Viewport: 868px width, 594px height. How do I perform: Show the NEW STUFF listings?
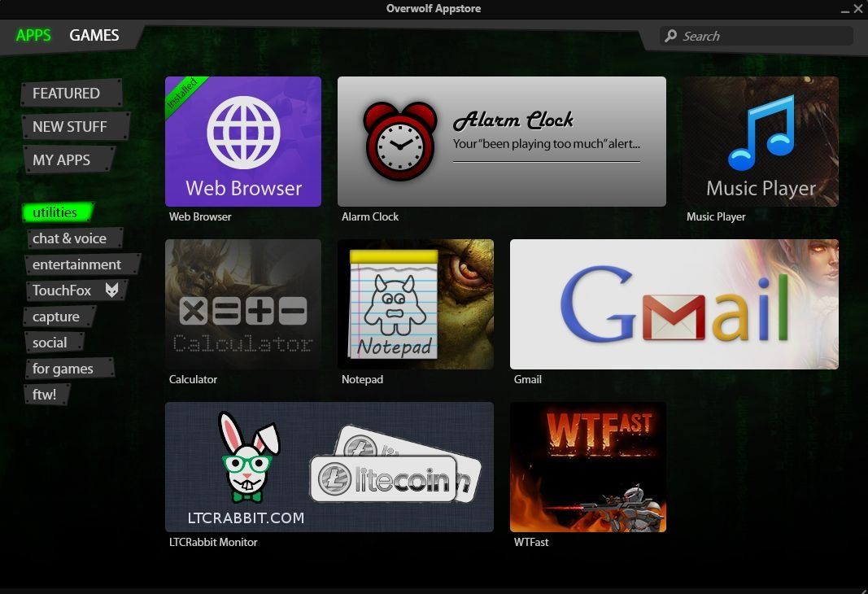(x=69, y=126)
